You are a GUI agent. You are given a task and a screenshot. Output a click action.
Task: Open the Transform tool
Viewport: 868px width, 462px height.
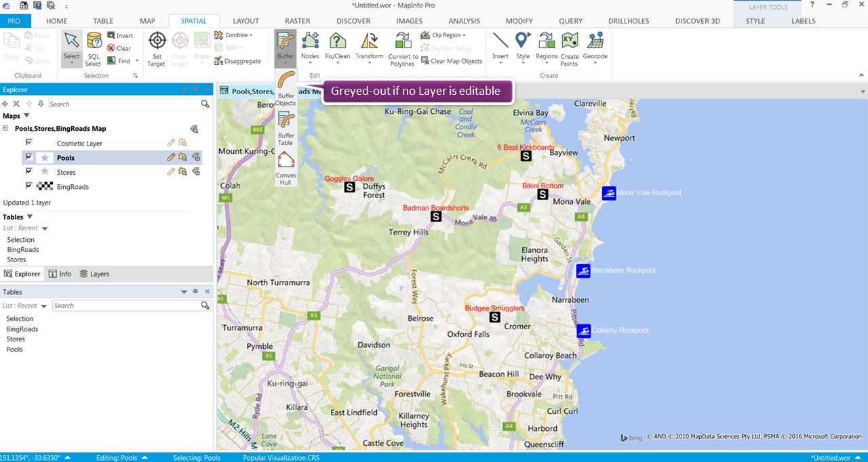(x=370, y=48)
